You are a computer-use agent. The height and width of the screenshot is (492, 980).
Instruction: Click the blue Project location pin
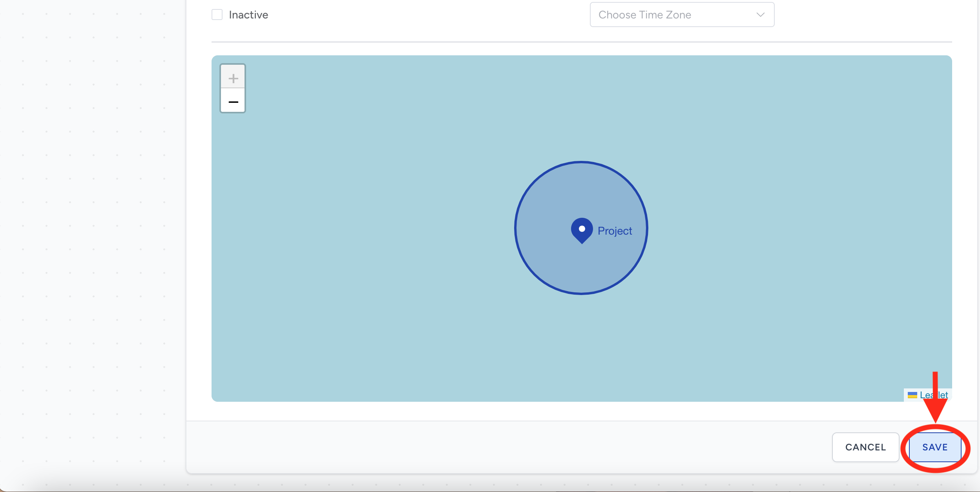(x=582, y=234)
